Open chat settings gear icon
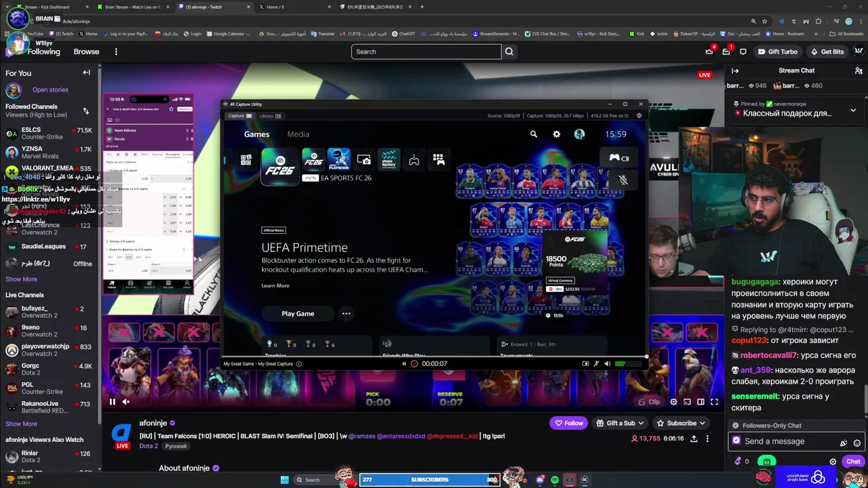868x488 pixels. [833, 462]
